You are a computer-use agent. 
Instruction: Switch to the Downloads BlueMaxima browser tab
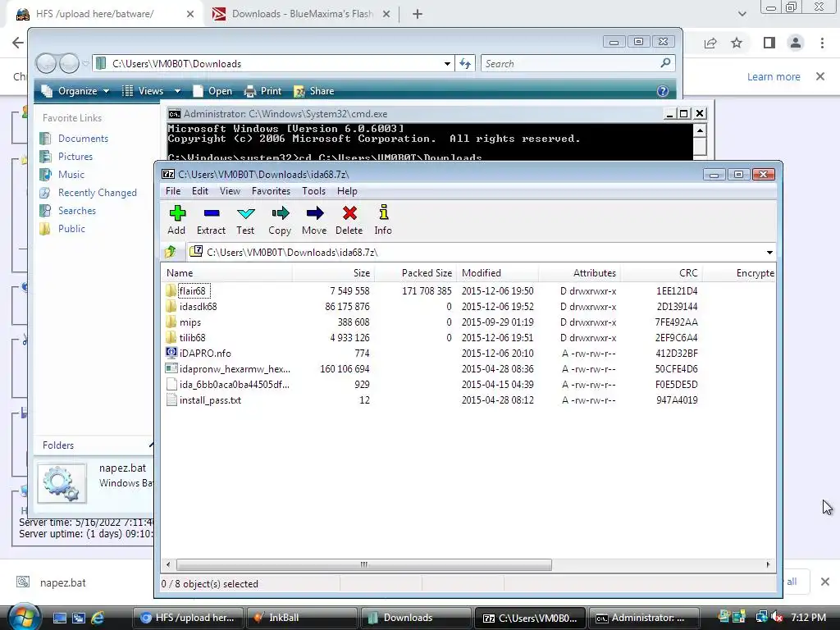[301, 14]
